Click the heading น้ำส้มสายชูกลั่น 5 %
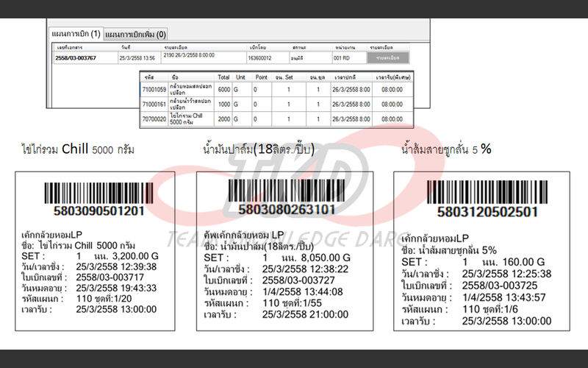Viewport: 588px width, 368px height. [x=446, y=149]
